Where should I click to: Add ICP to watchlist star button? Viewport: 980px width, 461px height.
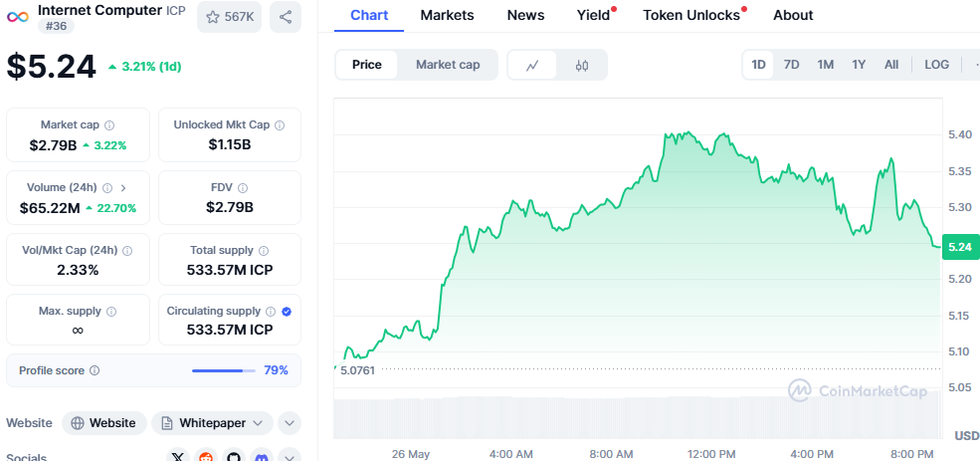tap(230, 17)
